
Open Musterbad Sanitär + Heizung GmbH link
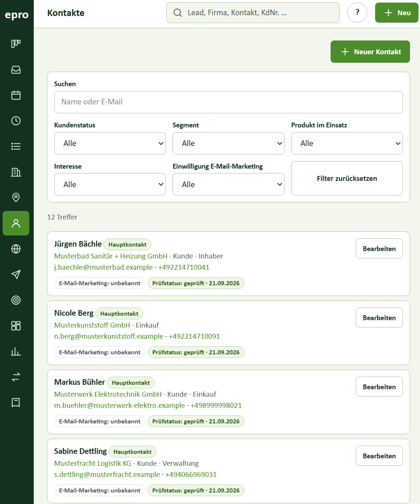pyautogui.click(x=111, y=256)
